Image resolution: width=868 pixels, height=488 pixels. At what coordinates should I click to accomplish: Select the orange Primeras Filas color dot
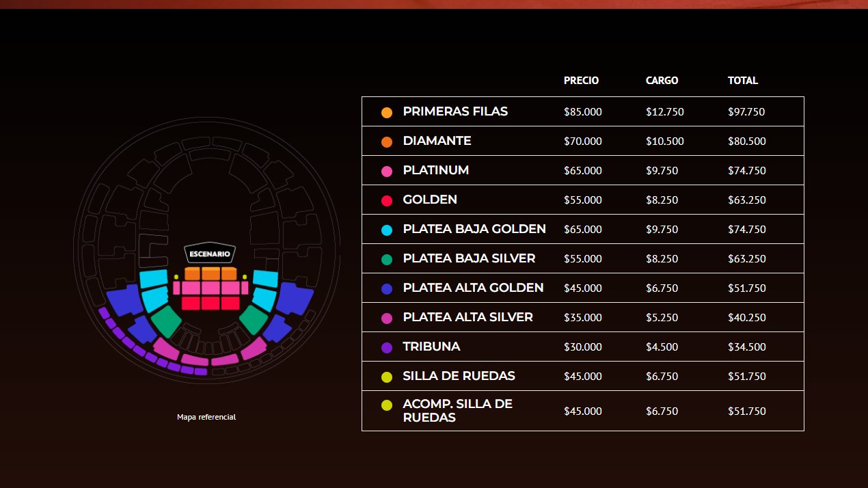pos(387,113)
